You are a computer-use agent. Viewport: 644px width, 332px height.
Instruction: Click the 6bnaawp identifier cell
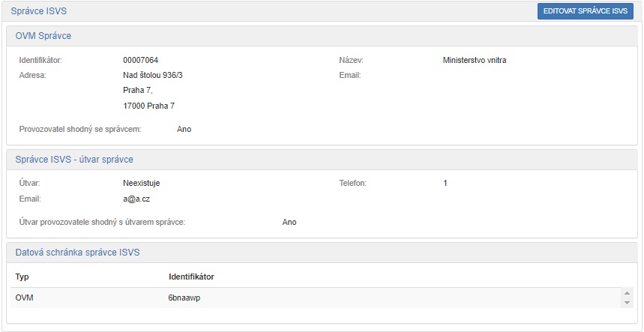click(184, 298)
